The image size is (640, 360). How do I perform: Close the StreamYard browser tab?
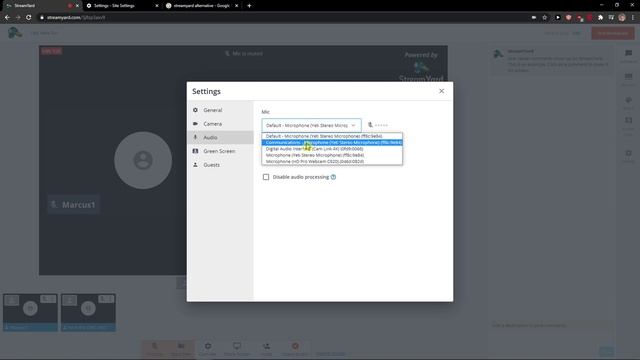[78, 6]
